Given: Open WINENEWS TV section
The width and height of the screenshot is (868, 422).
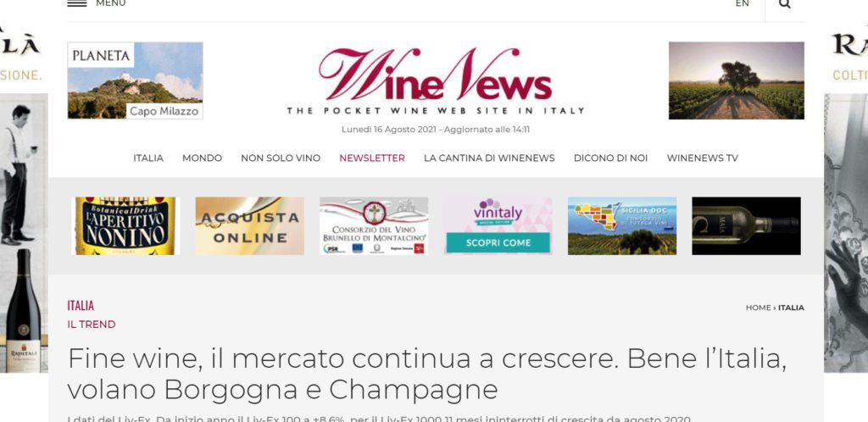Looking at the screenshot, I should pyautogui.click(x=703, y=158).
